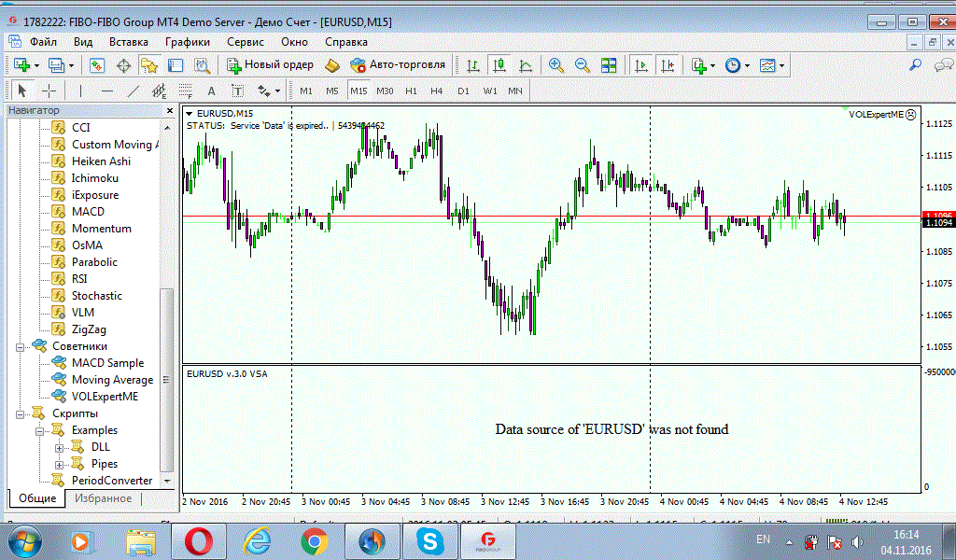Open the MetaEditor book icon
956x560 pixels.
coord(331,65)
